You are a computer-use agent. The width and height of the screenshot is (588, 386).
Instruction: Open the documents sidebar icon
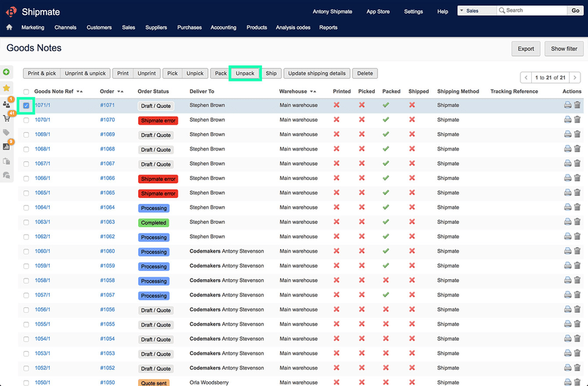click(6, 161)
